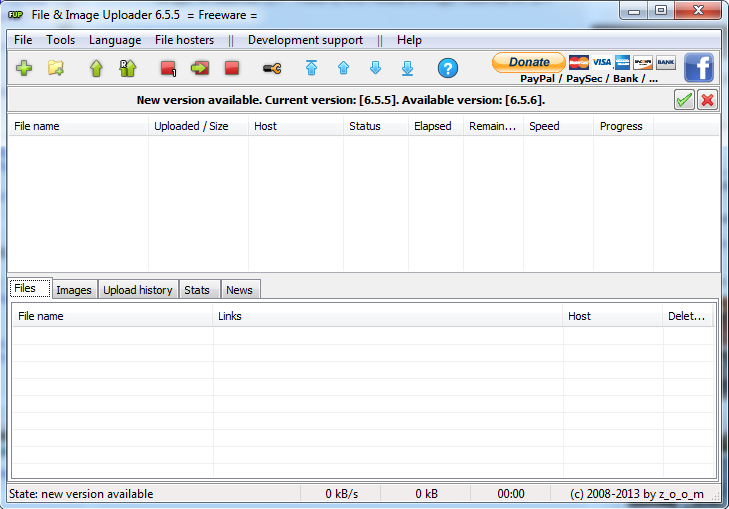
Task: Accept the update with green checkmark
Action: 684,100
